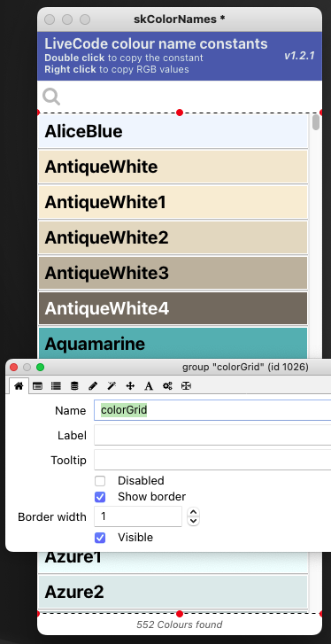Select the Azure1 colour row
331x644 pixels.
pyautogui.click(x=173, y=563)
